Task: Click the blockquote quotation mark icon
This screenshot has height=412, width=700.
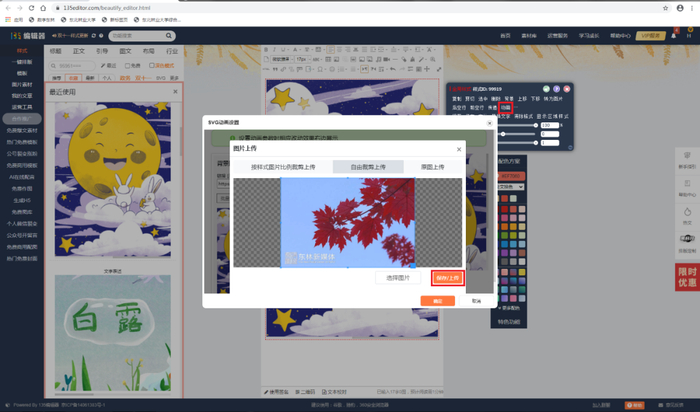Action: pyautogui.click(x=275, y=69)
